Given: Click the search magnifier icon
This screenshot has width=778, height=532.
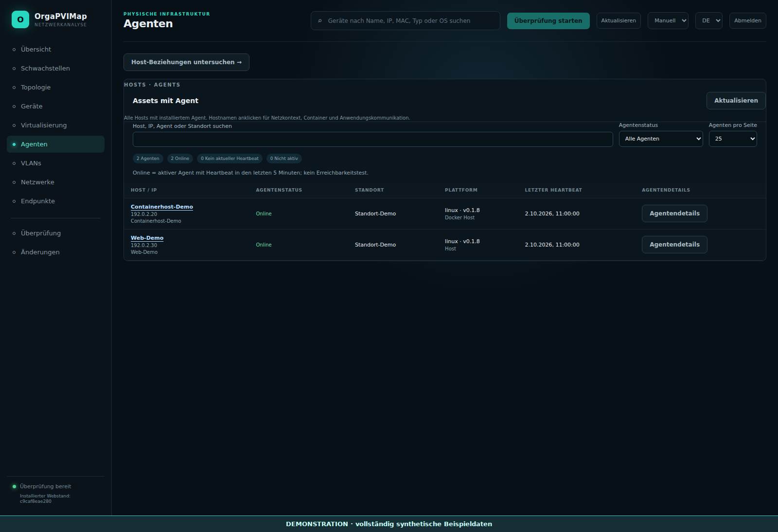Looking at the screenshot, I should [x=320, y=21].
